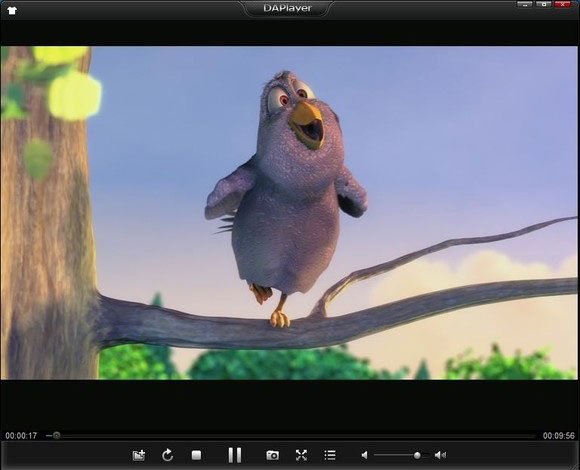Click the seek bar playhead knob
The image size is (580, 470).
pos(56,436)
